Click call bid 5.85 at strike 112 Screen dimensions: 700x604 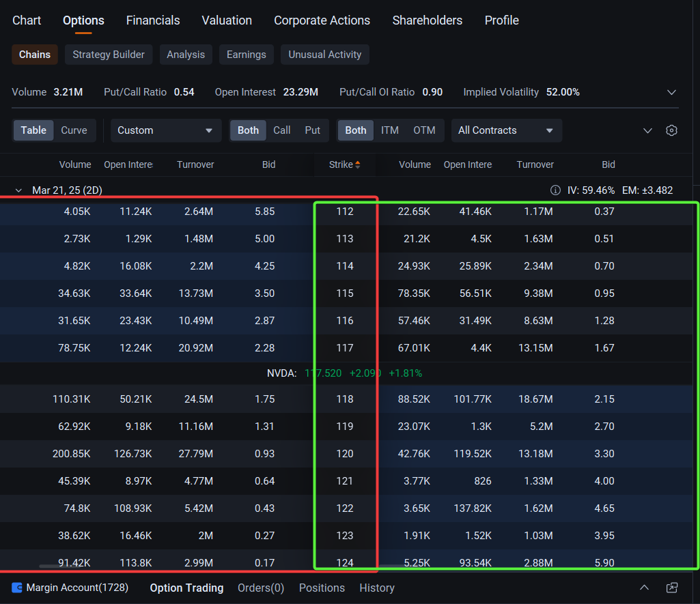click(x=265, y=212)
